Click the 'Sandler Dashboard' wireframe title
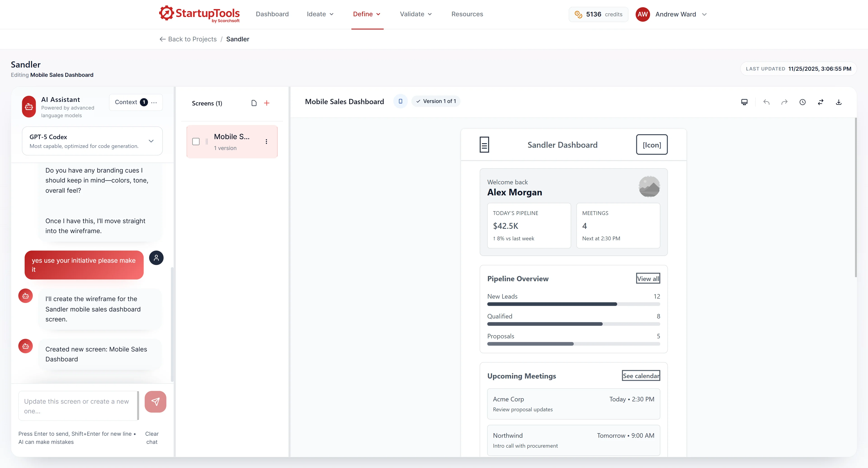Viewport: 868px width, 468px height. tap(562, 145)
